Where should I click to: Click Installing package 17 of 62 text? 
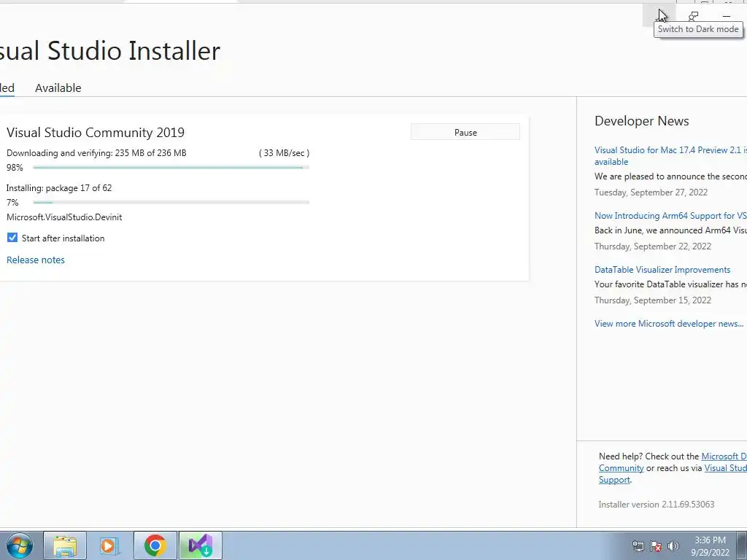click(59, 188)
